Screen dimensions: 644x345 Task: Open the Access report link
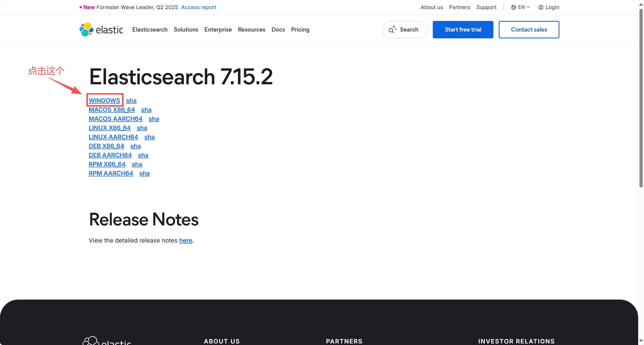(x=199, y=7)
